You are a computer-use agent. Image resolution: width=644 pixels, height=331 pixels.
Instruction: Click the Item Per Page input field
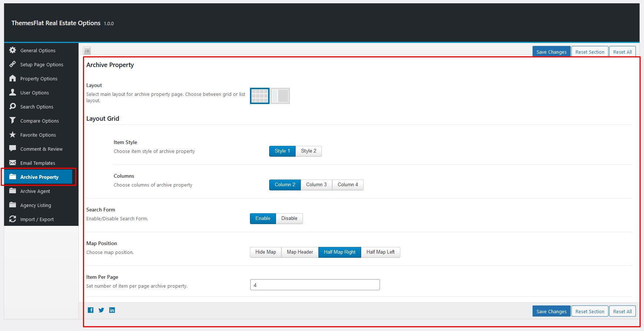315,285
